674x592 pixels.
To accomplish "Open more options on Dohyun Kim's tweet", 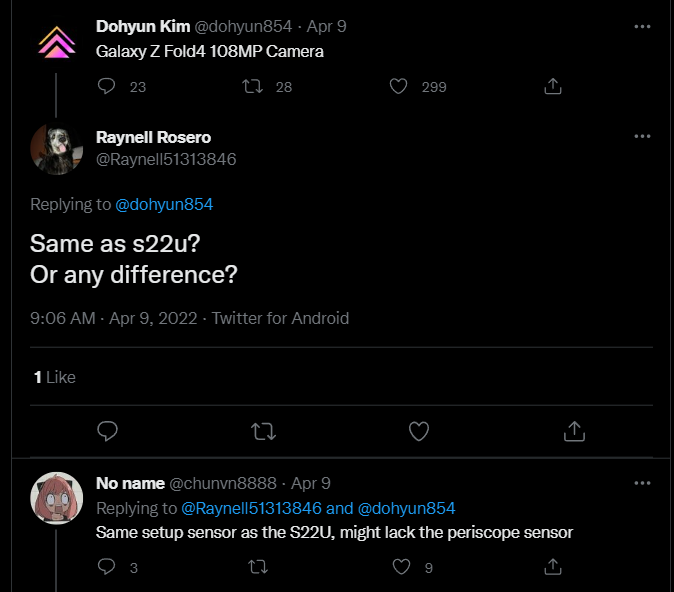I will [x=643, y=26].
